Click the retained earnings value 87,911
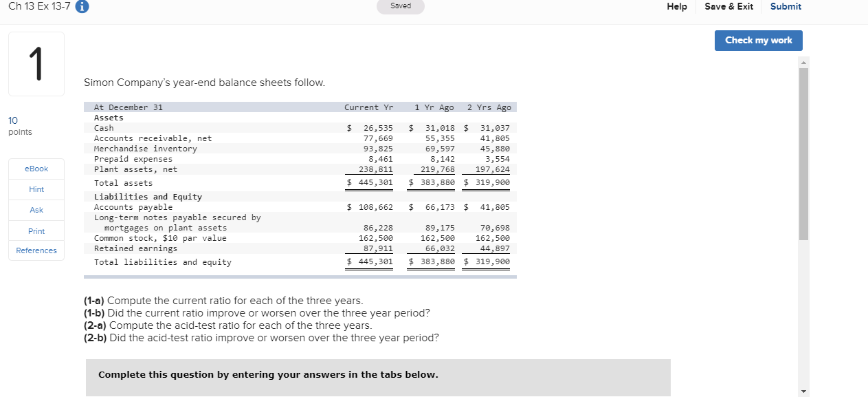868x397 pixels. (x=378, y=248)
